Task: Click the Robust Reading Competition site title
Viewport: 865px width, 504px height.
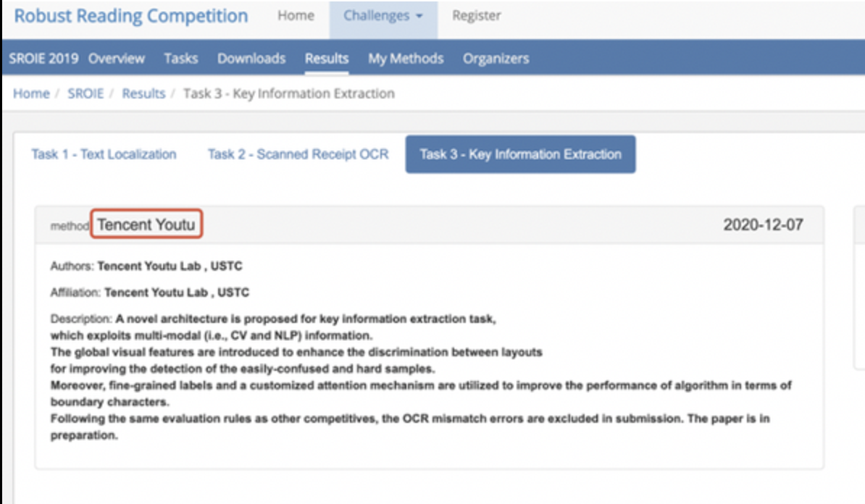Action: (130, 16)
